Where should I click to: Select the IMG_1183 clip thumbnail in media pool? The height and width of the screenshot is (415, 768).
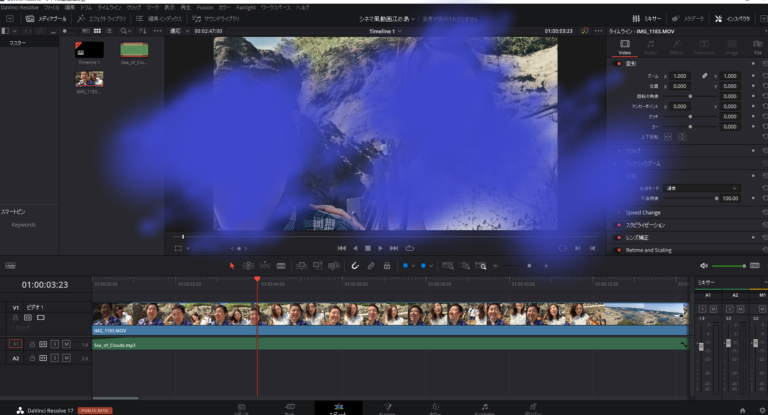click(88, 80)
